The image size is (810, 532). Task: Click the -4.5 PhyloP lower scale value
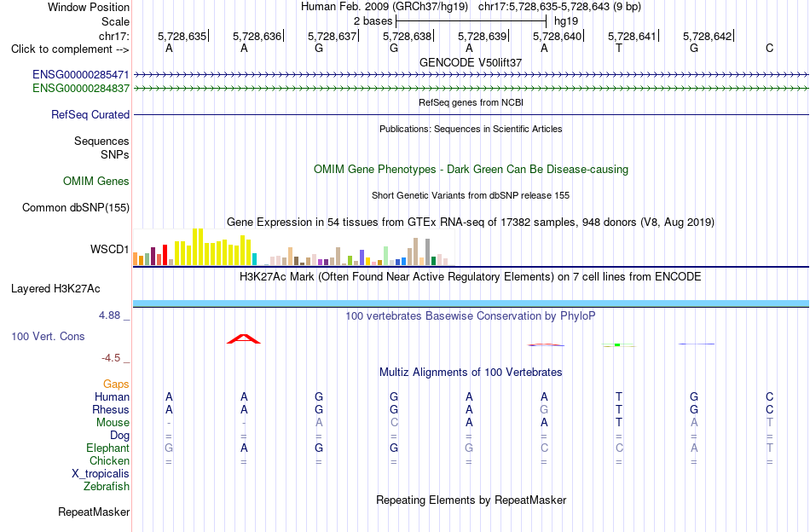coord(111,358)
